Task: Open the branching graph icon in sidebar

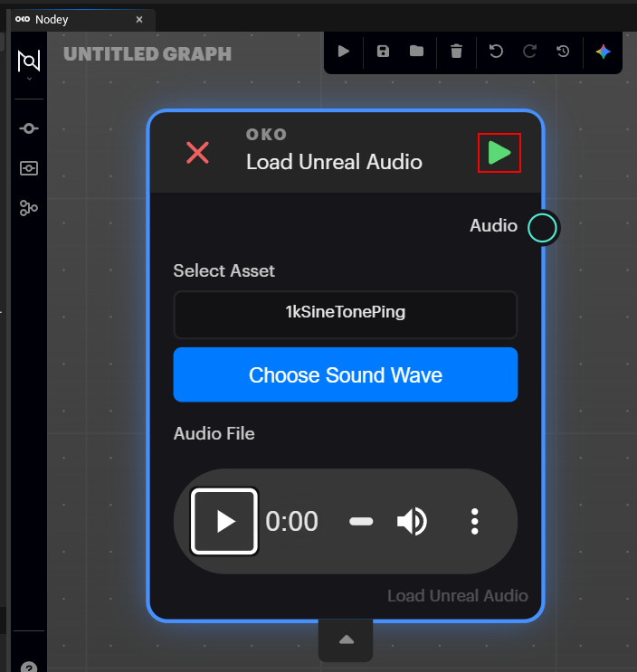Action: [x=29, y=208]
